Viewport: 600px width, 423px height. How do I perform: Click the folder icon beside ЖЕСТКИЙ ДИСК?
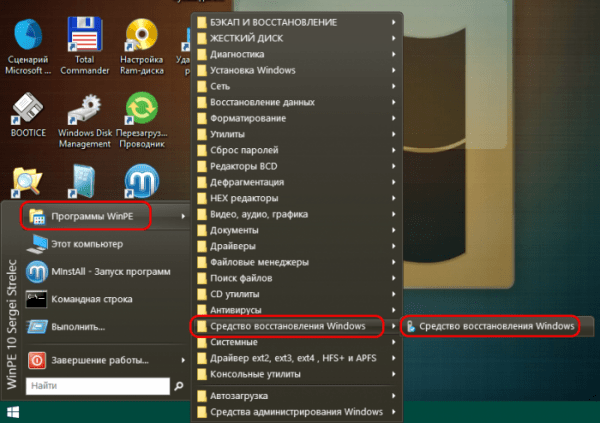[x=202, y=38]
